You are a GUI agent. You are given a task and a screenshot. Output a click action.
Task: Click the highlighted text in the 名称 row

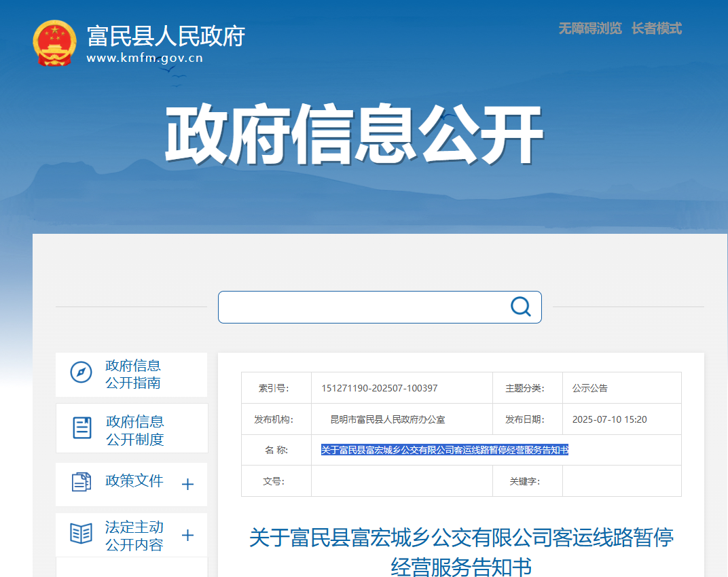pyautogui.click(x=444, y=450)
